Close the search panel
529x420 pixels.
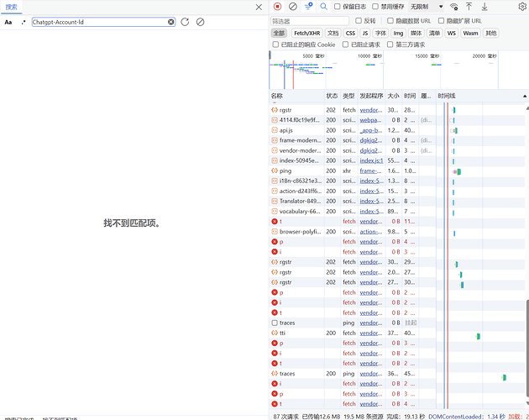coord(259,7)
